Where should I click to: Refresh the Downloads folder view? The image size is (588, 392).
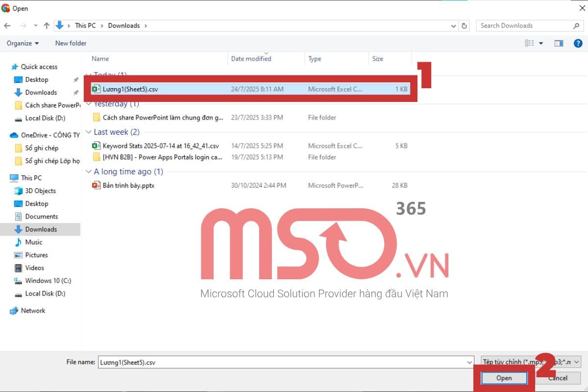465,25
